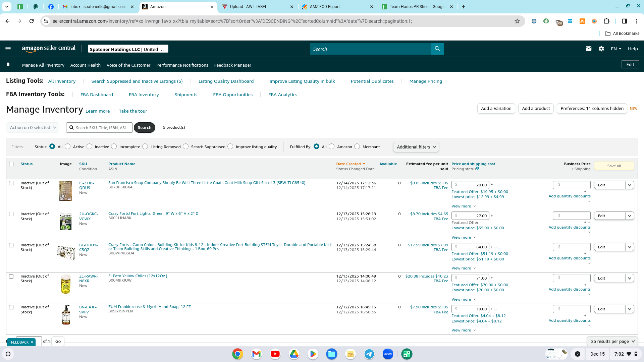Select the Crazy Forts Camo Color row checkbox
Image resolution: width=644 pixels, height=362 pixels.
[11, 245]
